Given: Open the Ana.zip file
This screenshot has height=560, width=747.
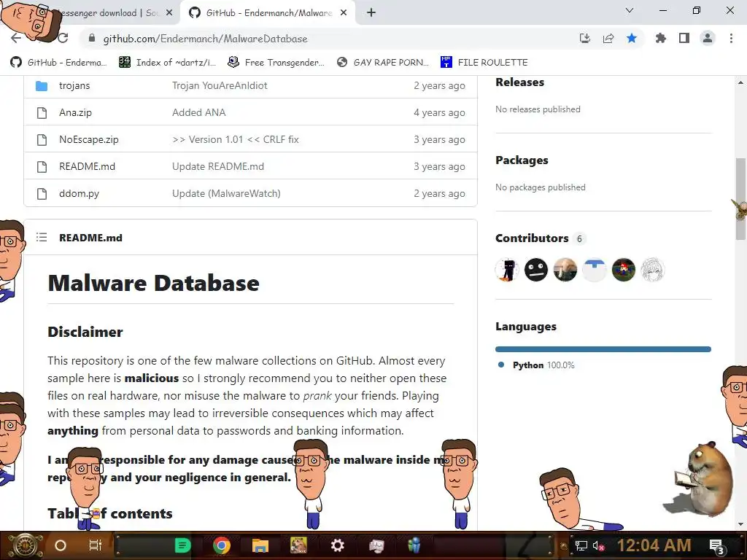Looking at the screenshot, I should tap(75, 112).
